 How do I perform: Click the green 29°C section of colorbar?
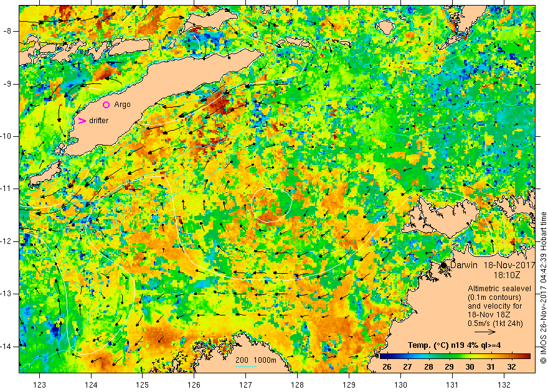[449, 357]
